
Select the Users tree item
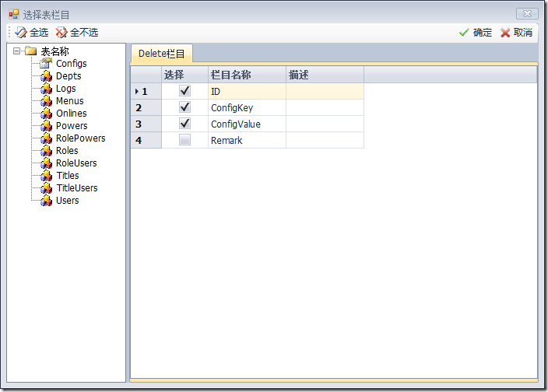click(68, 201)
